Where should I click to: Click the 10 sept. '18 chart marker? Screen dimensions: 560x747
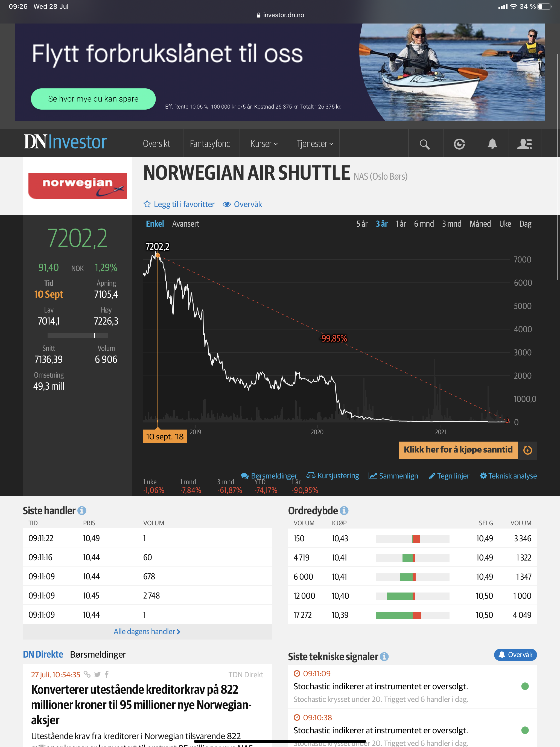point(165,437)
